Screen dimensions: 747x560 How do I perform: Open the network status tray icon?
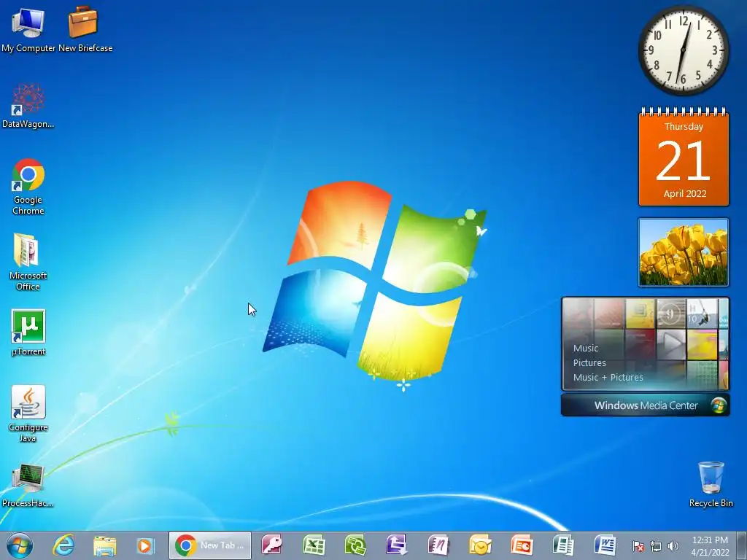tap(656, 546)
